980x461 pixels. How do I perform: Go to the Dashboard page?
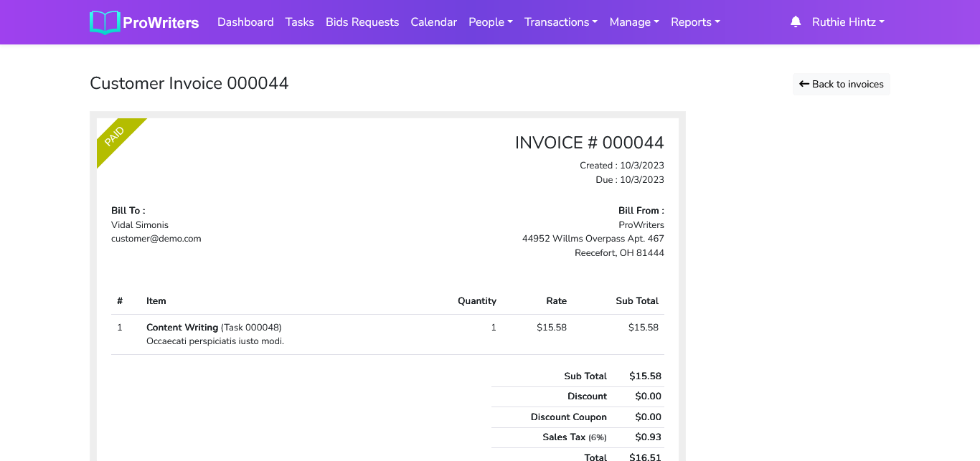245,22
